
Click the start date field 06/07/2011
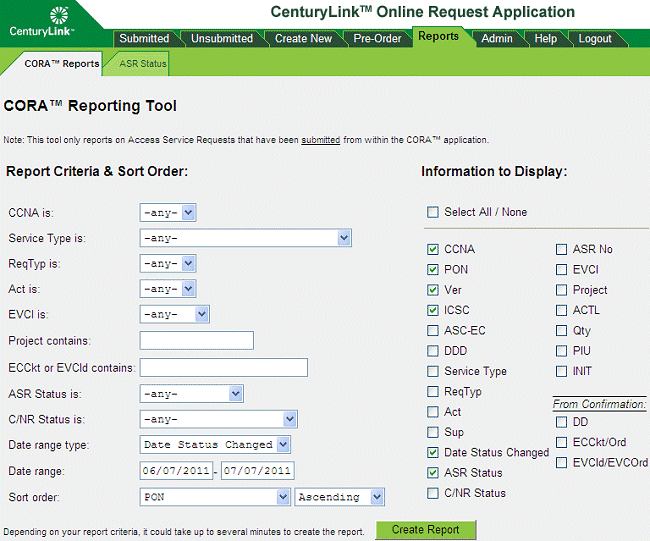tap(176, 471)
